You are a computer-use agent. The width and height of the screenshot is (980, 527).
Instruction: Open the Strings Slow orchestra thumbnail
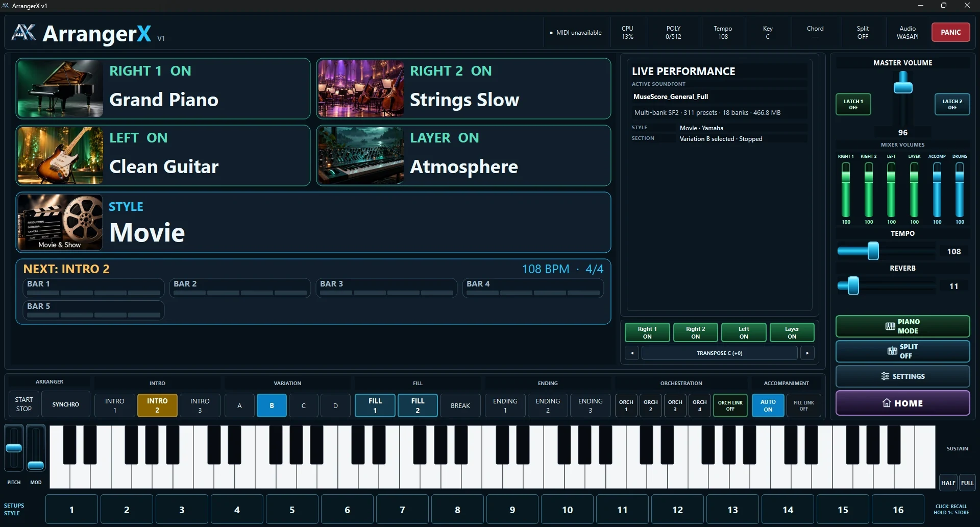point(361,88)
